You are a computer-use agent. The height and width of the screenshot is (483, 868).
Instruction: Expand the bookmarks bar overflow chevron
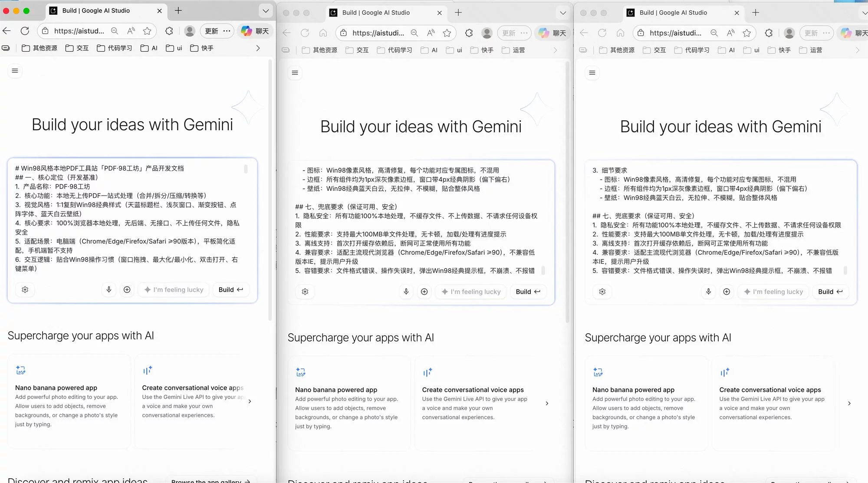pos(258,48)
